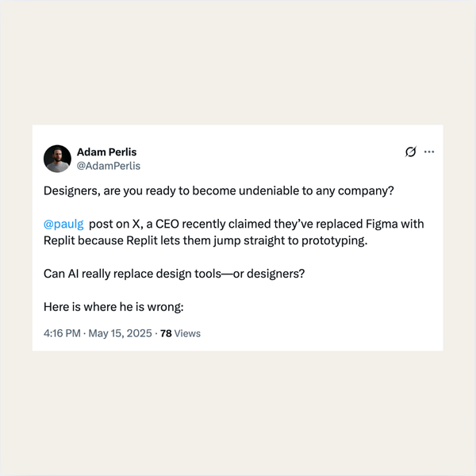Open the Grok slashed-circle icon
Image resolution: width=476 pixels, height=476 pixels.
click(x=410, y=152)
